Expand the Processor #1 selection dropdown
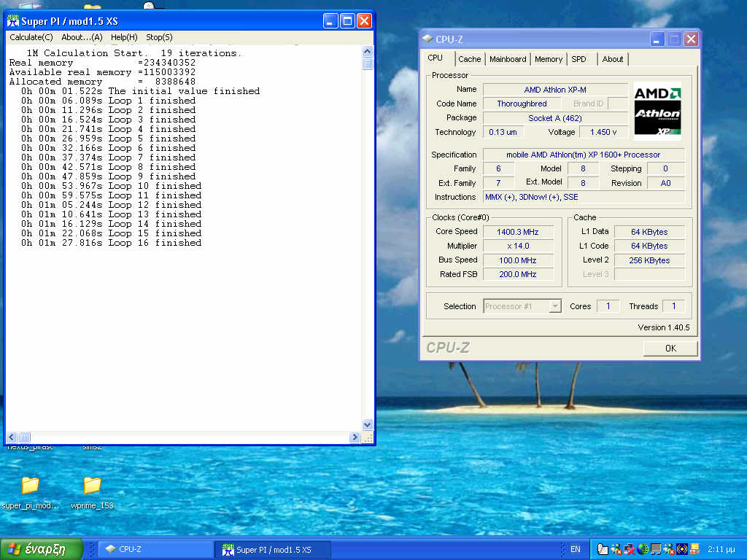The width and height of the screenshot is (747, 560). click(x=555, y=306)
